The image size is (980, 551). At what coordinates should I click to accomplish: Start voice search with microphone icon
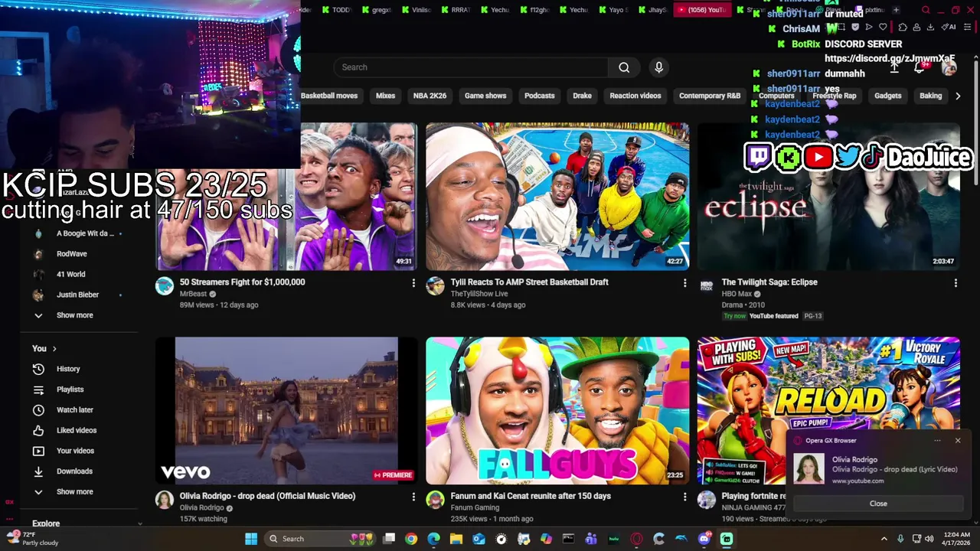point(658,67)
